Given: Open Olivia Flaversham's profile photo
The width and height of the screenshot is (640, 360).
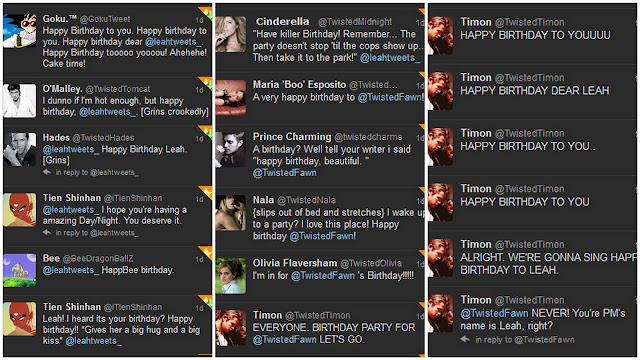Looking at the screenshot, I should [x=231, y=276].
